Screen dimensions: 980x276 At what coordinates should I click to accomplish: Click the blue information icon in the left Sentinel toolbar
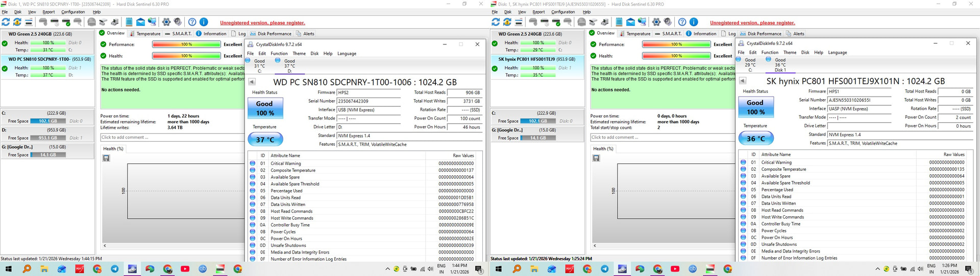point(203,22)
